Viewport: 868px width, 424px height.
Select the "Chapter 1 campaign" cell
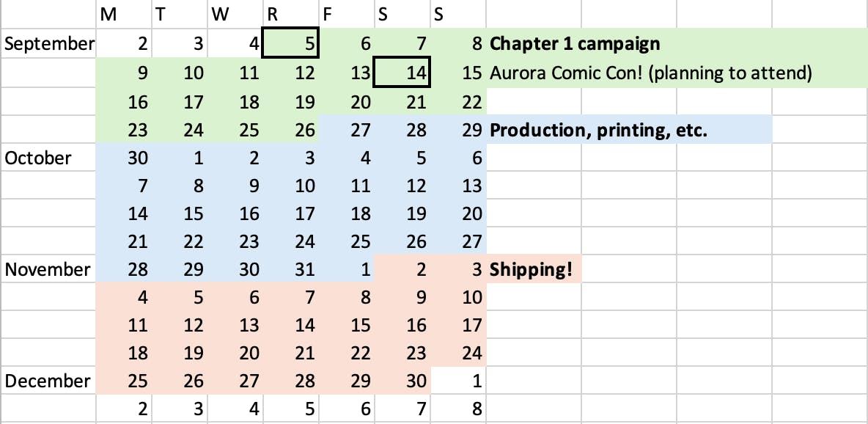(x=575, y=44)
